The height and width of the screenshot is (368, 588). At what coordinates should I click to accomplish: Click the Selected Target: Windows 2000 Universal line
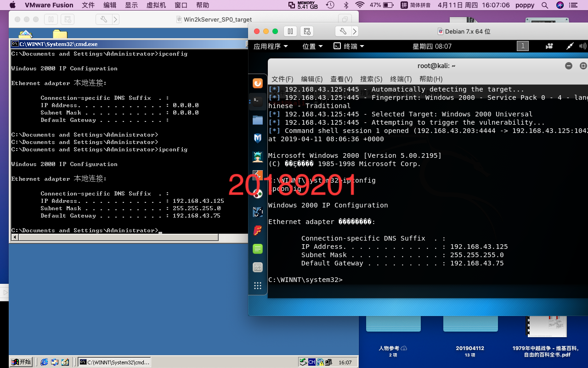400,114
